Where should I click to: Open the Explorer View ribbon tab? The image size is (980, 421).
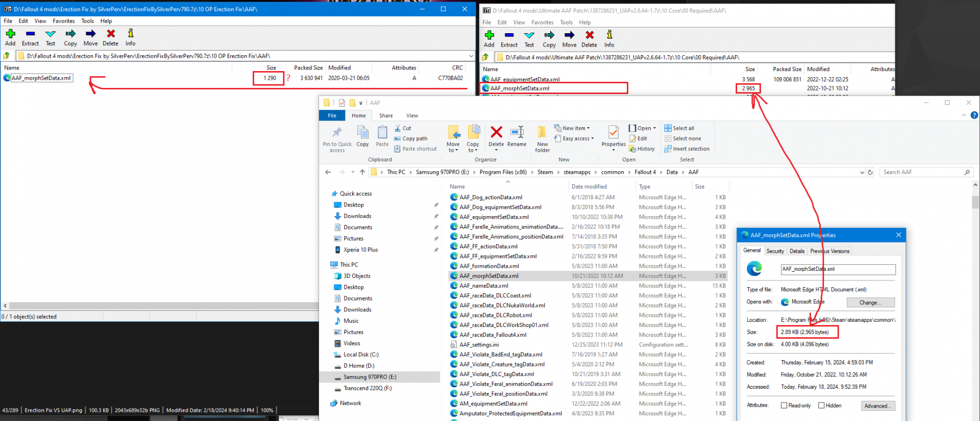tap(412, 116)
